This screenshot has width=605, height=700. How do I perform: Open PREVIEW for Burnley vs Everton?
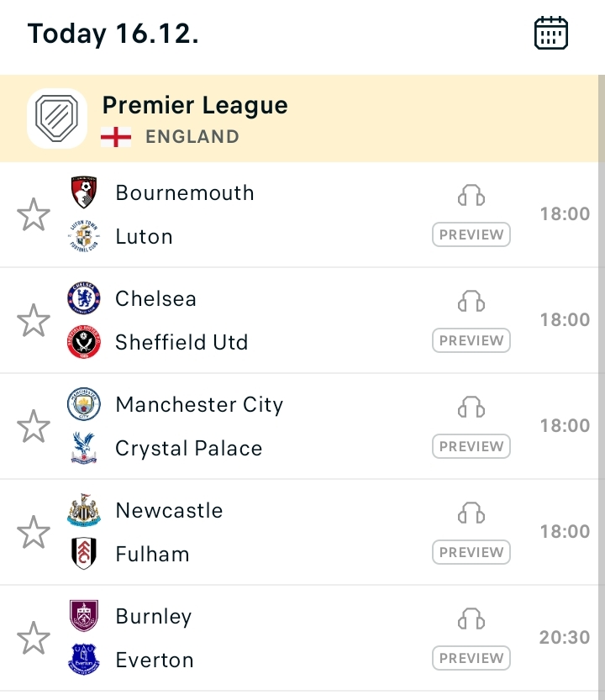pos(471,658)
